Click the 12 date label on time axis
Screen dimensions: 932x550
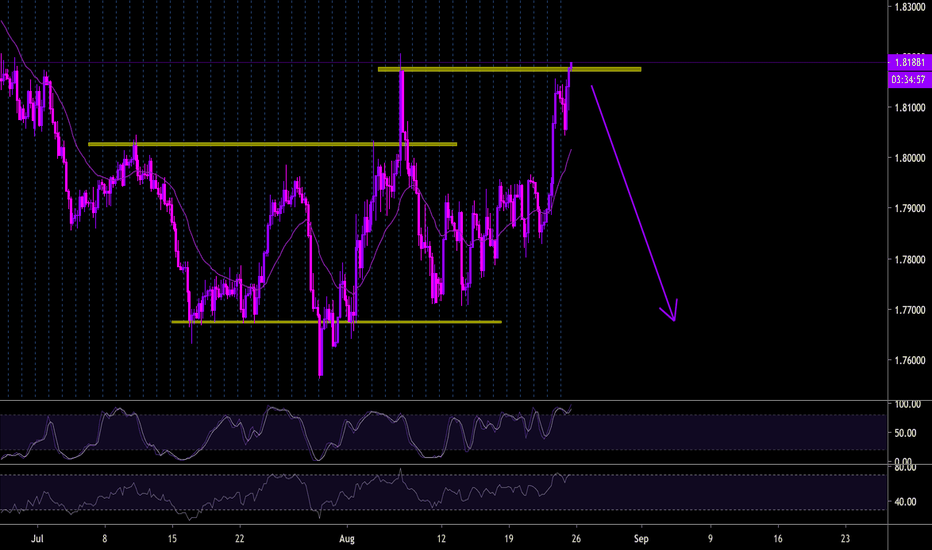[x=441, y=539]
